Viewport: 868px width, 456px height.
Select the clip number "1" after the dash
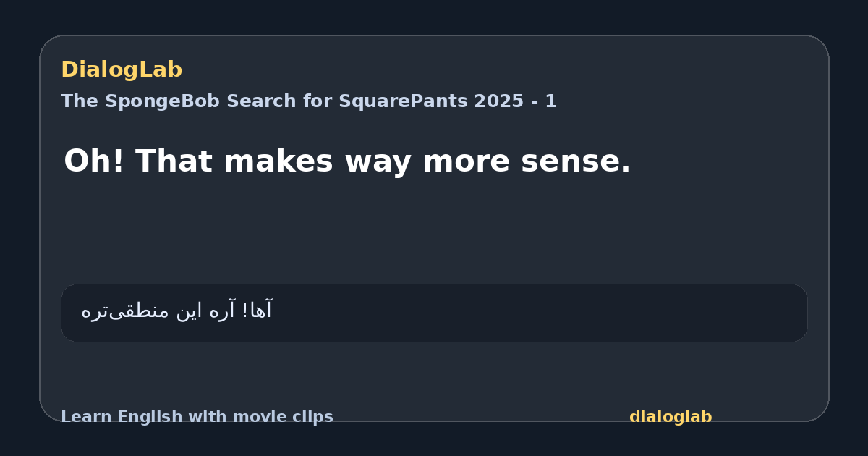pos(551,101)
